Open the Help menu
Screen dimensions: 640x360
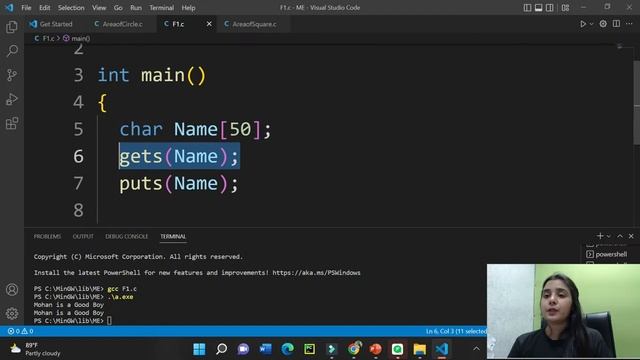coord(188,8)
